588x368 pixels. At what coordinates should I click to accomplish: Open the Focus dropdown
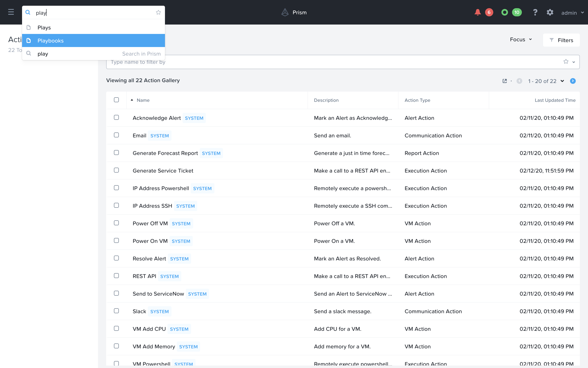(x=521, y=39)
